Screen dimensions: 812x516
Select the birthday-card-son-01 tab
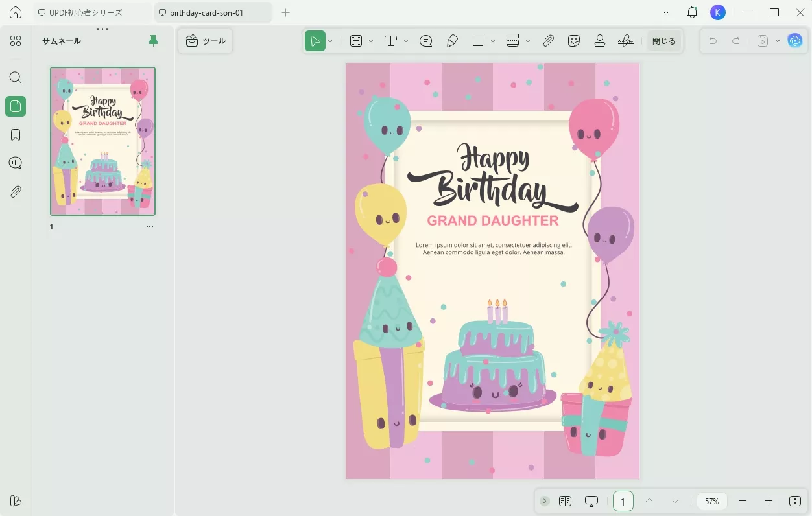click(x=213, y=12)
